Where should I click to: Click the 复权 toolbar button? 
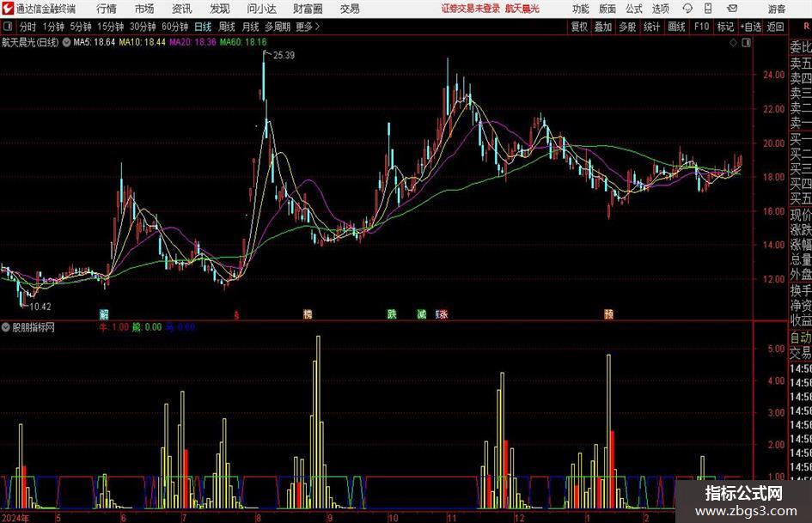click(579, 27)
